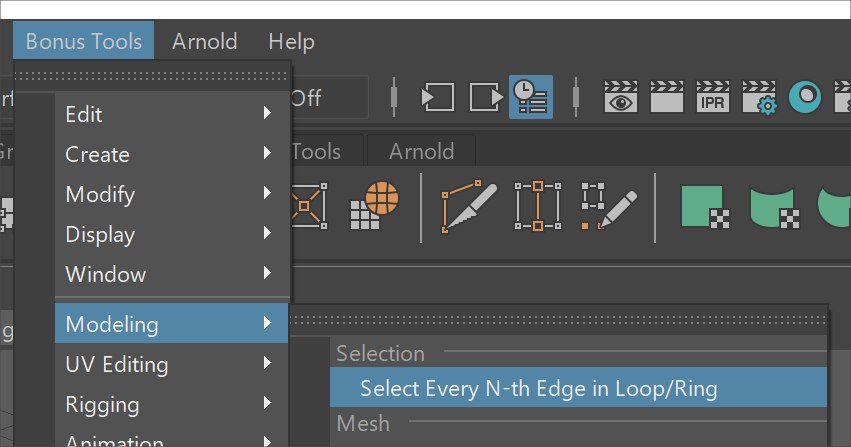Click the input connections arrow icon
Image resolution: width=851 pixels, height=447 pixels.
[438, 97]
